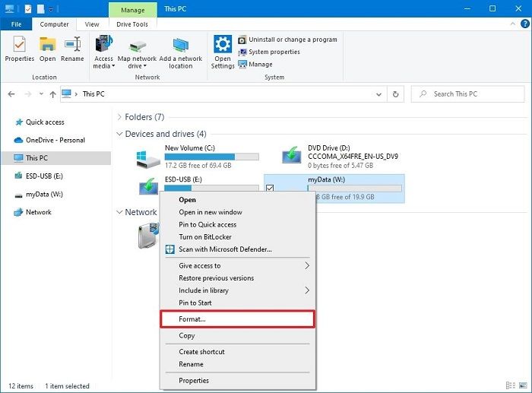Switch to the View ribbon tab
This screenshot has height=393, width=532.
click(x=92, y=24)
